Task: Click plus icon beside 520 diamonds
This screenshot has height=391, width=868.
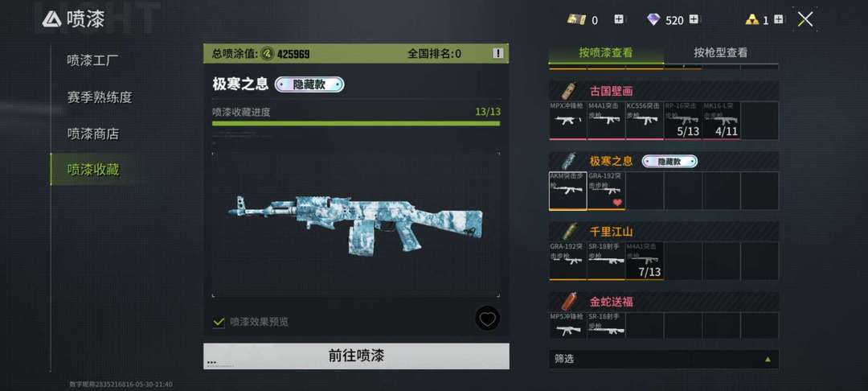Action: click(694, 20)
